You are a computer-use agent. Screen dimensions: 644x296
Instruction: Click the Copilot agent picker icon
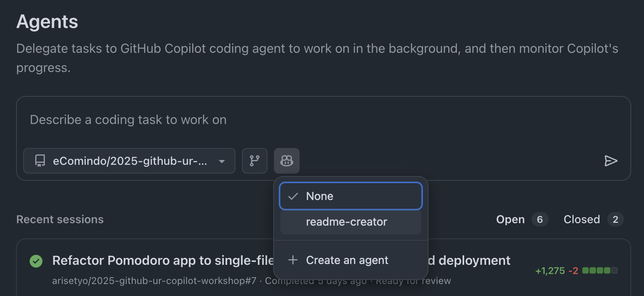[x=287, y=161]
